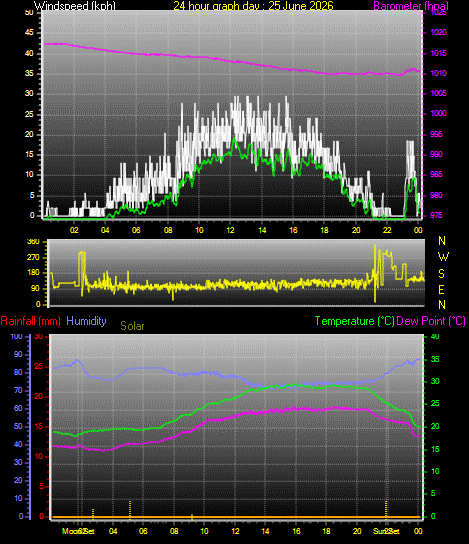Click hour 08 on the bottom chart time axis
The height and width of the screenshot is (544, 469).
174,531
